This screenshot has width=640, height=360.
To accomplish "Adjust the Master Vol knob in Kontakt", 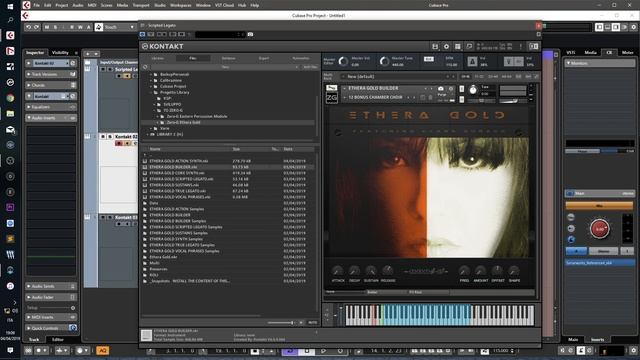I will [343, 62].
